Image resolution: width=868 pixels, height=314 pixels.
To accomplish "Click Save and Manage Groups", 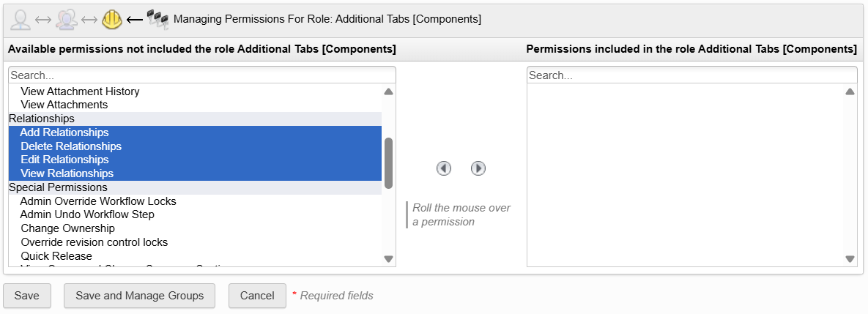I will coord(139,296).
